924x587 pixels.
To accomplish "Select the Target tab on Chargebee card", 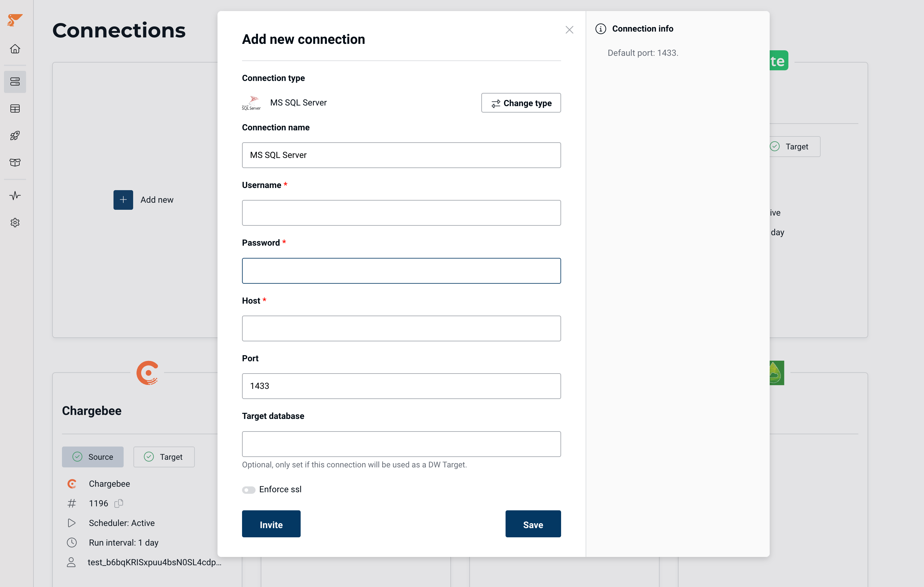I will tap(164, 457).
